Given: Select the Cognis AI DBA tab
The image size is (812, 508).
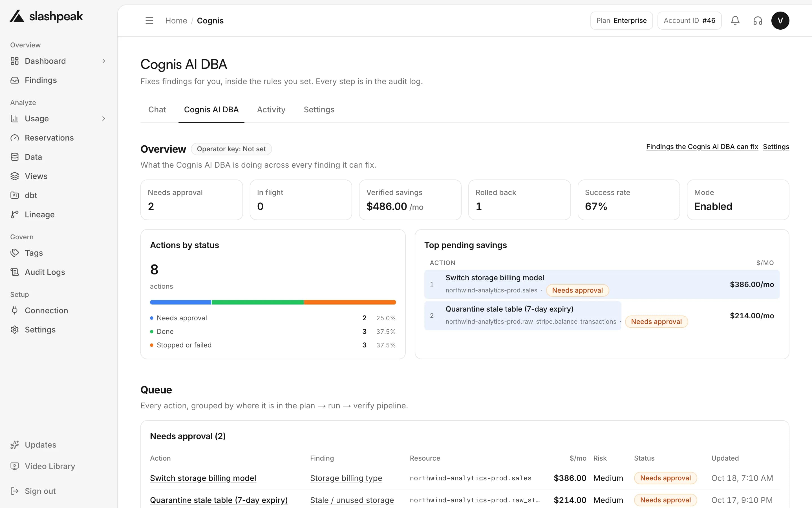Looking at the screenshot, I should point(211,110).
